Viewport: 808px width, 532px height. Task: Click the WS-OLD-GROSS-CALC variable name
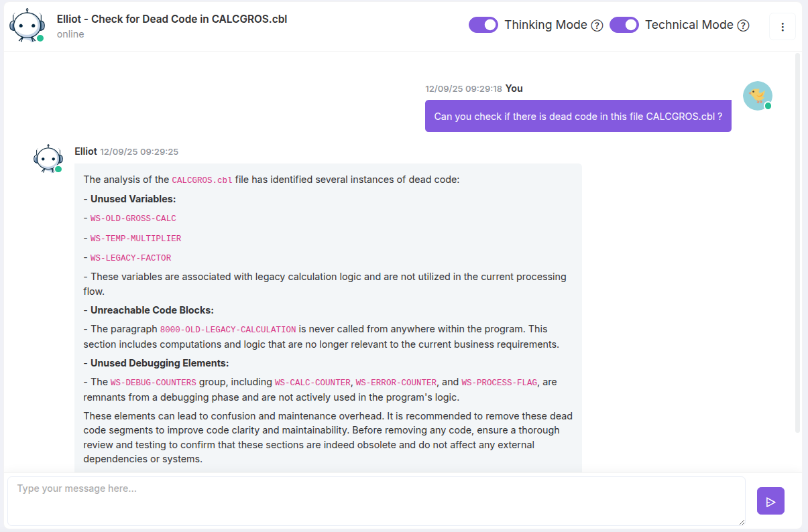[133, 218]
